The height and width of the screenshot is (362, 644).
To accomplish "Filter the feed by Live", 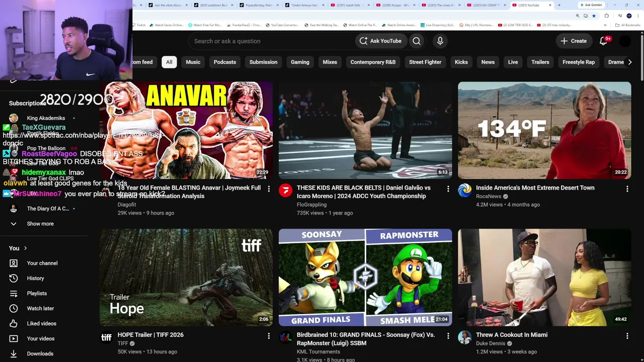I will (513, 62).
